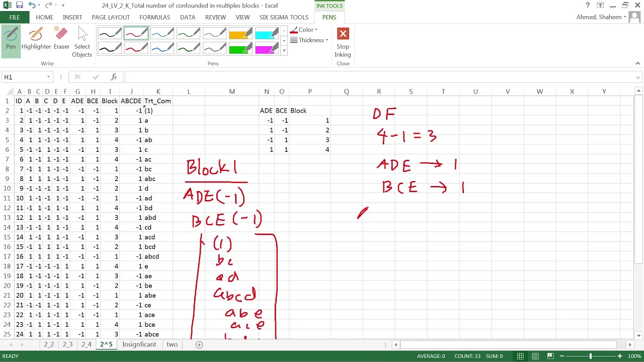Open account menu for Ahmed, Shaheen
This screenshot has width=644, height=362.
pos(601,17)
